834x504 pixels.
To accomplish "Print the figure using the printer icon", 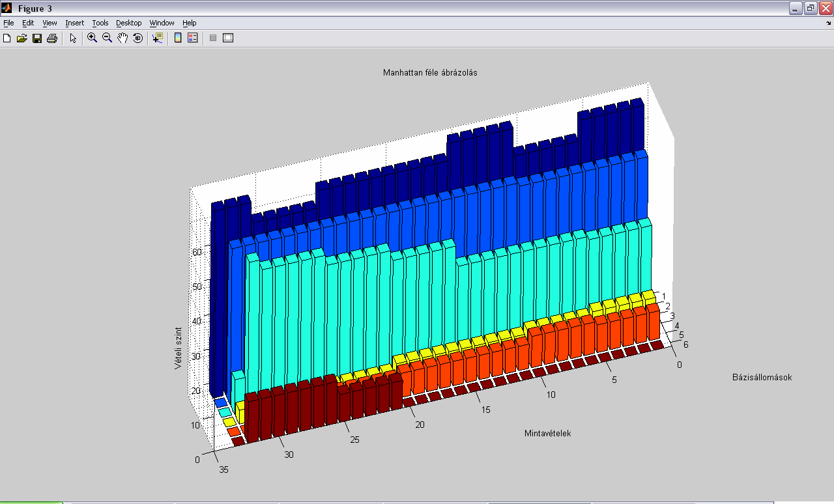I will tap(52, 38).
